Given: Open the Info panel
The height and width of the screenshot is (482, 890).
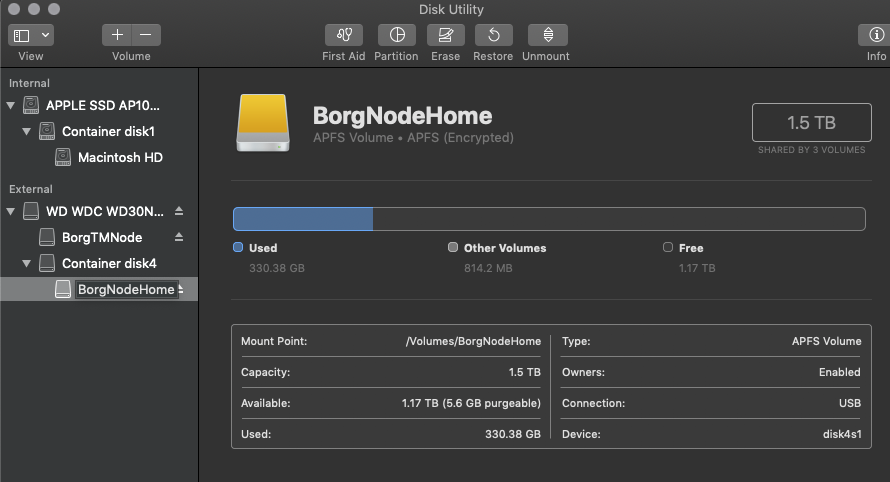Looking at the screenshot, I should (875, 35).
